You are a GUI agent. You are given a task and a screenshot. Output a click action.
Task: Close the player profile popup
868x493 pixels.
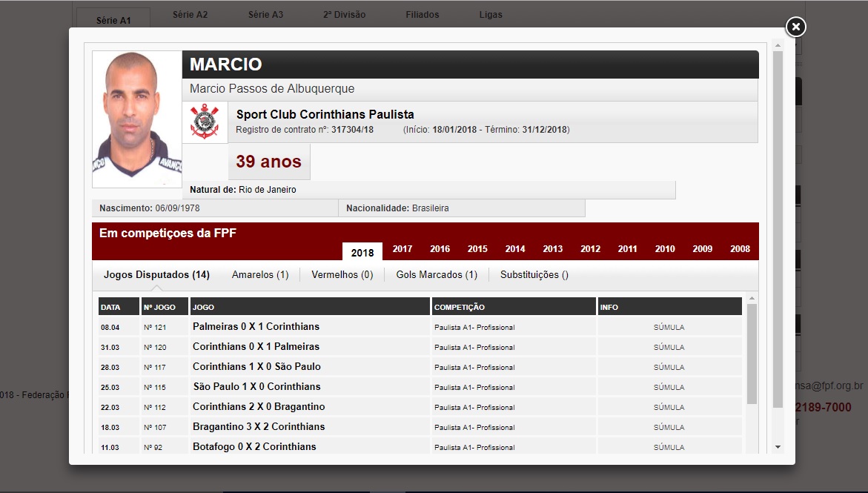[x=795, y=27]
